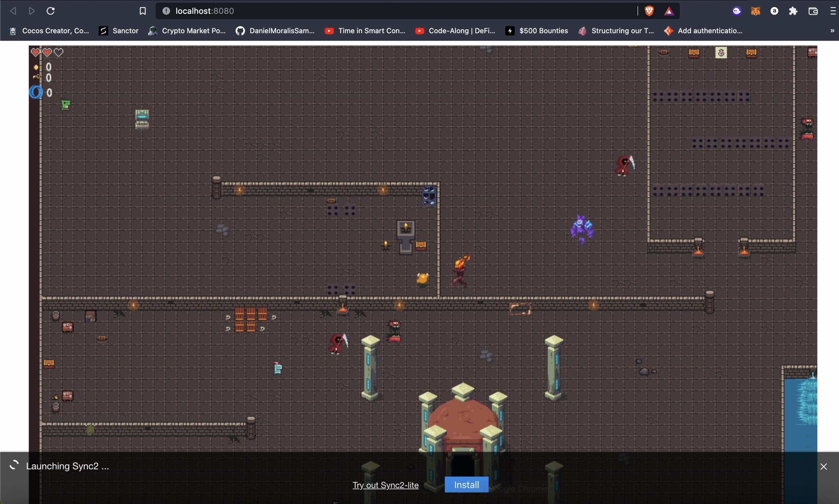Open the Brave Rewards triangle icon
This screenshot has height=504, width=839.
click(x=669, y=11)
